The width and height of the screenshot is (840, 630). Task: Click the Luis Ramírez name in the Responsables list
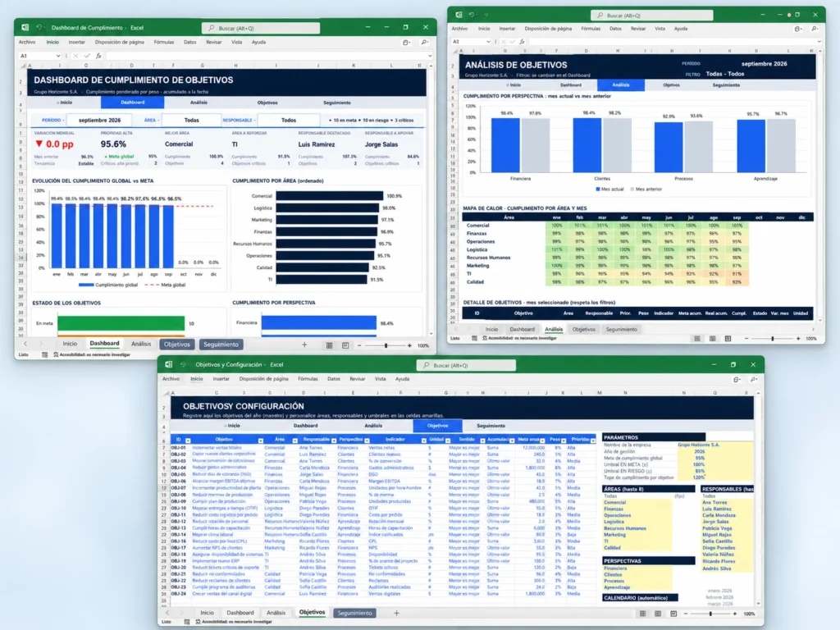pyautogui.click(x=717, y=509)
